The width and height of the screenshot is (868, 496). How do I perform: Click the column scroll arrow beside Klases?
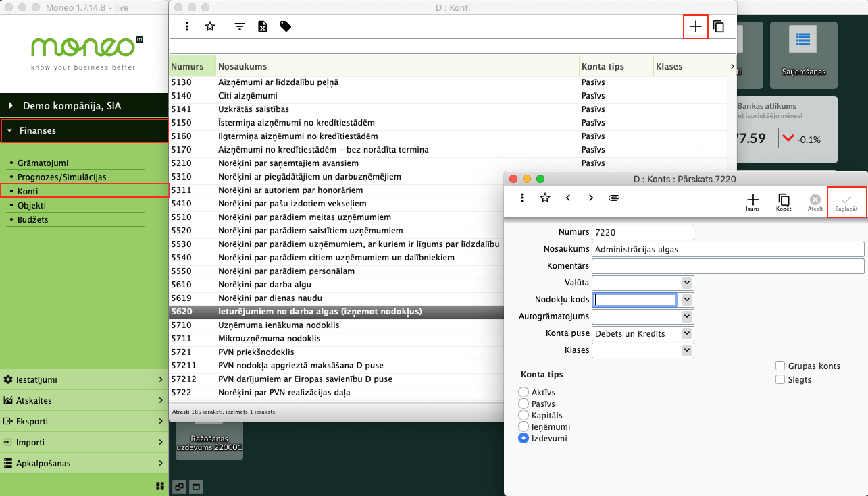732,66
